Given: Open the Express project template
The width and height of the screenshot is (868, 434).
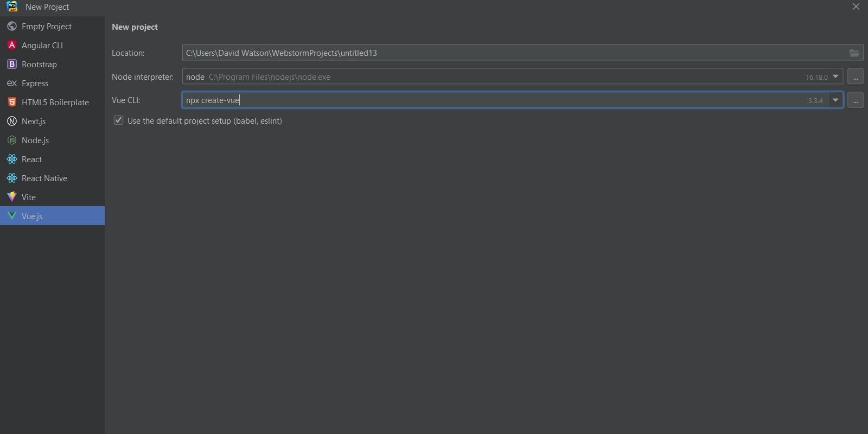Looking at the screenshot, I should (x=52, y=84).
